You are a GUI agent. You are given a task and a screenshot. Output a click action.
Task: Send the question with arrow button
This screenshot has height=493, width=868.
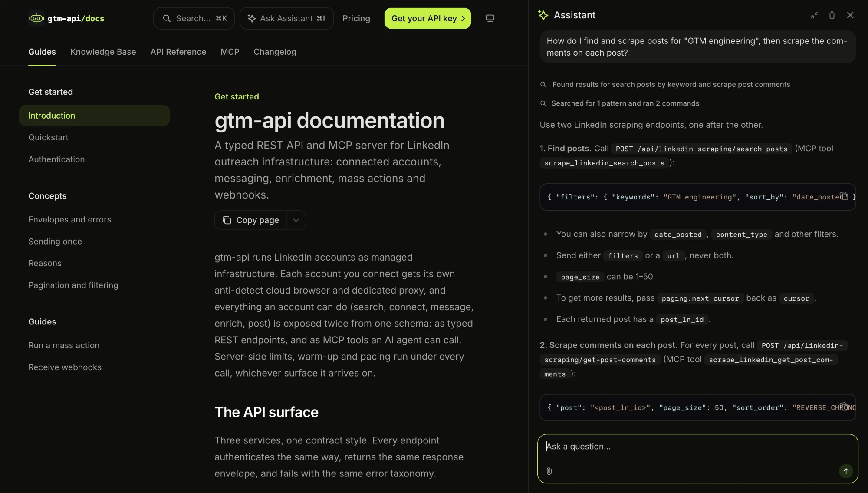(x=846, y=471)
